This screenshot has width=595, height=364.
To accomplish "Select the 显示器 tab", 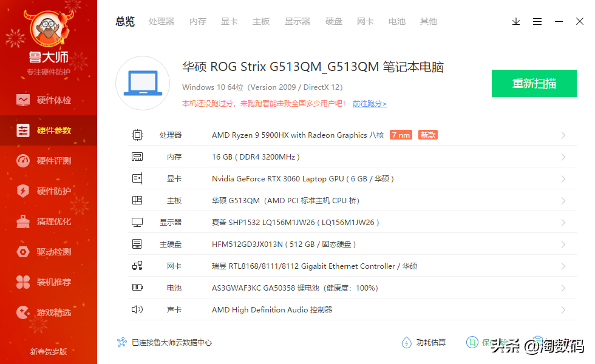I will (297, 22).
